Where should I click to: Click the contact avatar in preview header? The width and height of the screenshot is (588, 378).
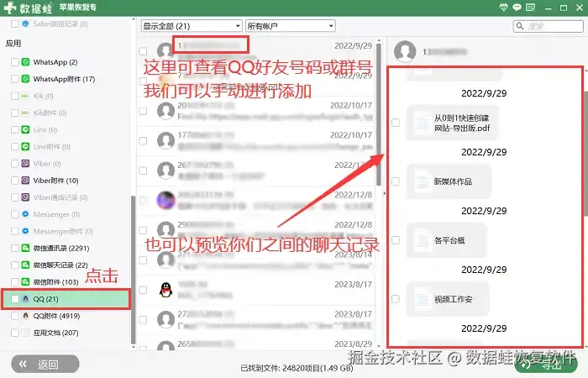[405, 51]
